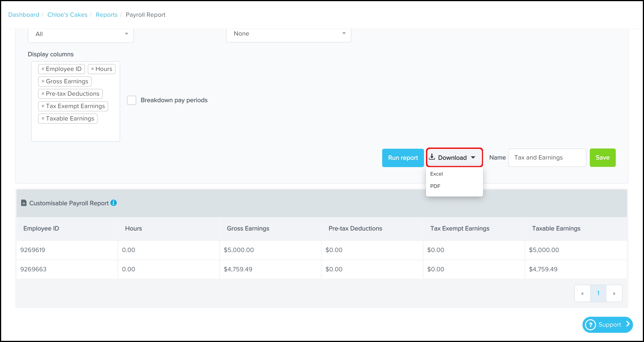Remove the Gross Earnings column tag

point(43,81)
